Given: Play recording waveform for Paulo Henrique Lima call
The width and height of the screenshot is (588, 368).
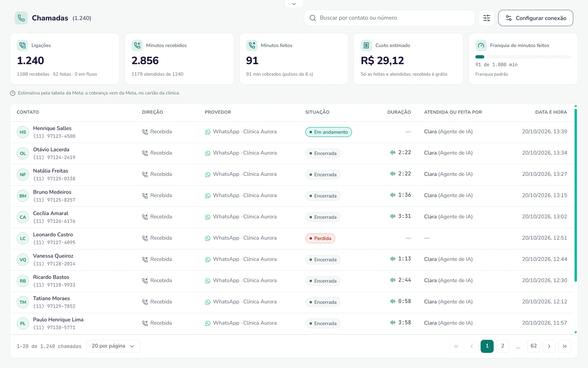Looking at the screenshot, I should [393, 322].
